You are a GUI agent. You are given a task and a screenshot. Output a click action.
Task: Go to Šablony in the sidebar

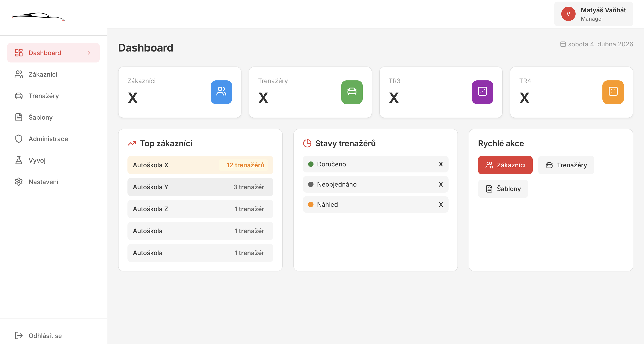click(40, 117)
